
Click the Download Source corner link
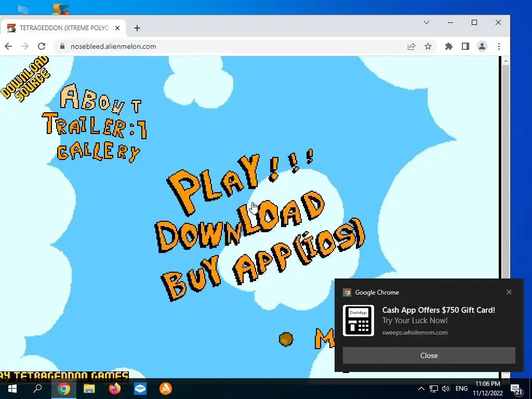pyautogui.click(x=25, y=79)
